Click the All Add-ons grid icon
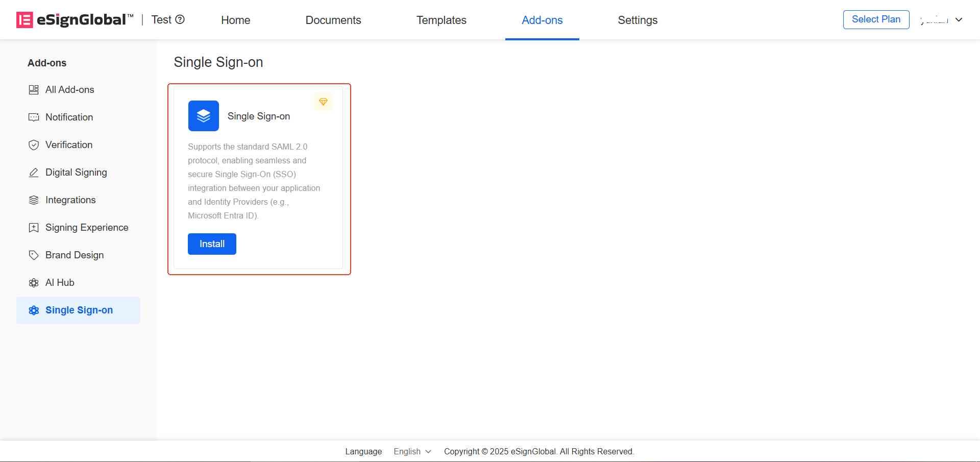Image resolution: width=980 pixels, height=462 pixels. coord(34,90)
